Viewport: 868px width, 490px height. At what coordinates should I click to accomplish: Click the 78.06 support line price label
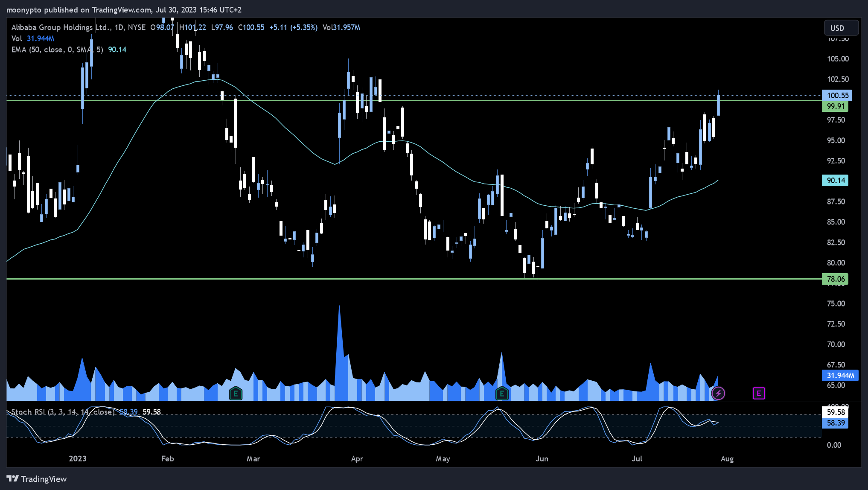point(835,279)
